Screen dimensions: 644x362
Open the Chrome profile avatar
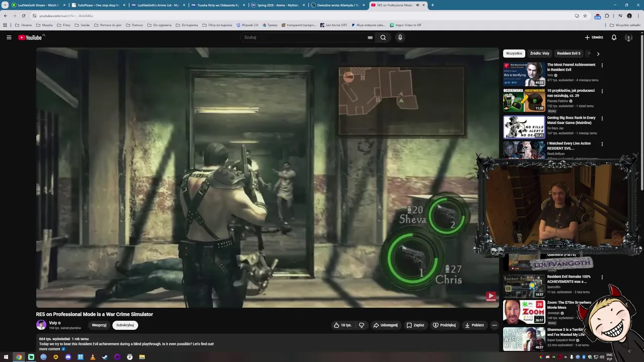coord(629,16)
